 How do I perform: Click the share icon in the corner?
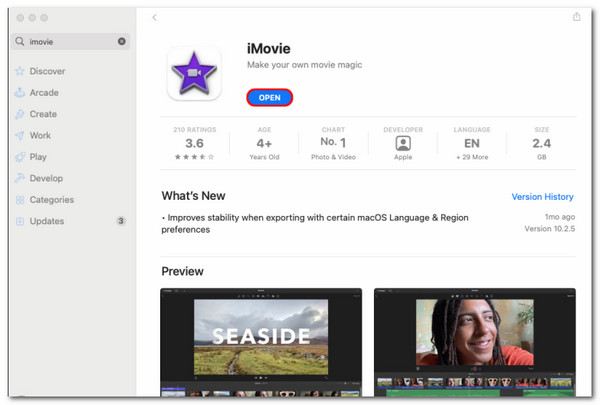coord(576,17)
